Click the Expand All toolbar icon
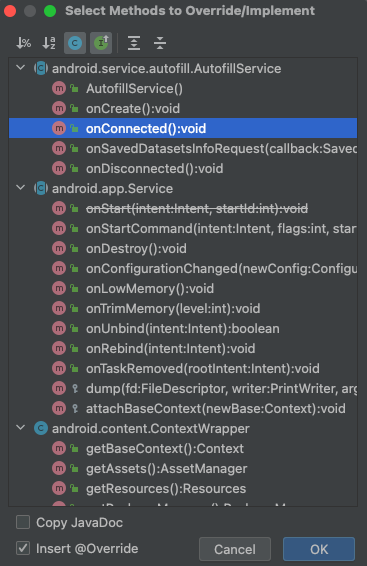Screen dimensions: 367x566 (134, 43)
